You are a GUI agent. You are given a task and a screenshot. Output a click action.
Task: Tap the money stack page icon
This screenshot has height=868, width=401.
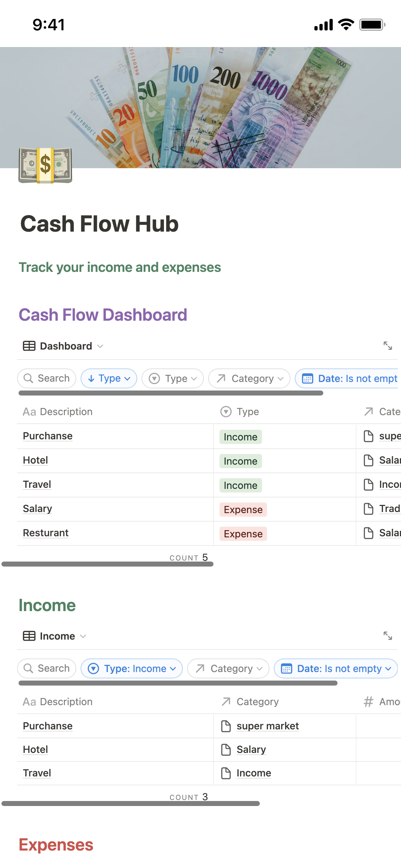click(45, 165)
